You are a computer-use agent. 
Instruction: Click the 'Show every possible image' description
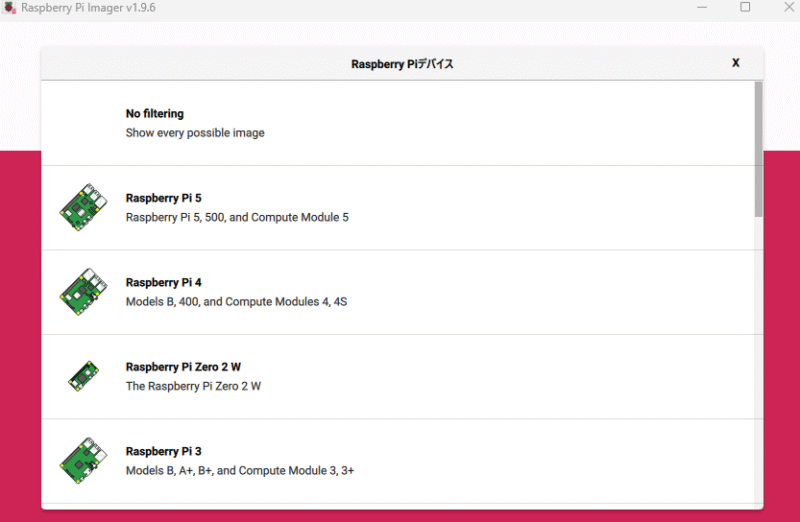point(195,133)
